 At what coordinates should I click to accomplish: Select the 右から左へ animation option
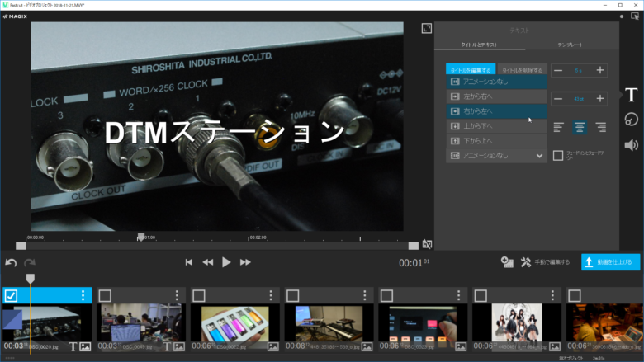click(496, 111)
